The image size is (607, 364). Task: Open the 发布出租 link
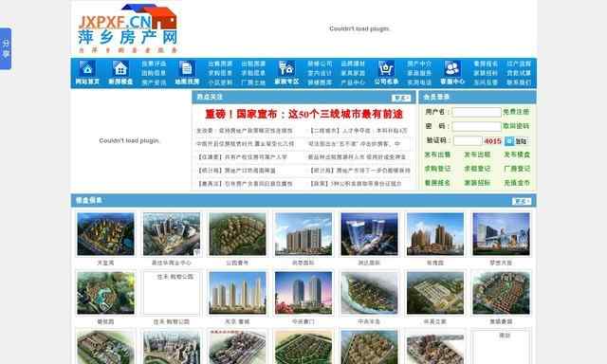point(477,155)
